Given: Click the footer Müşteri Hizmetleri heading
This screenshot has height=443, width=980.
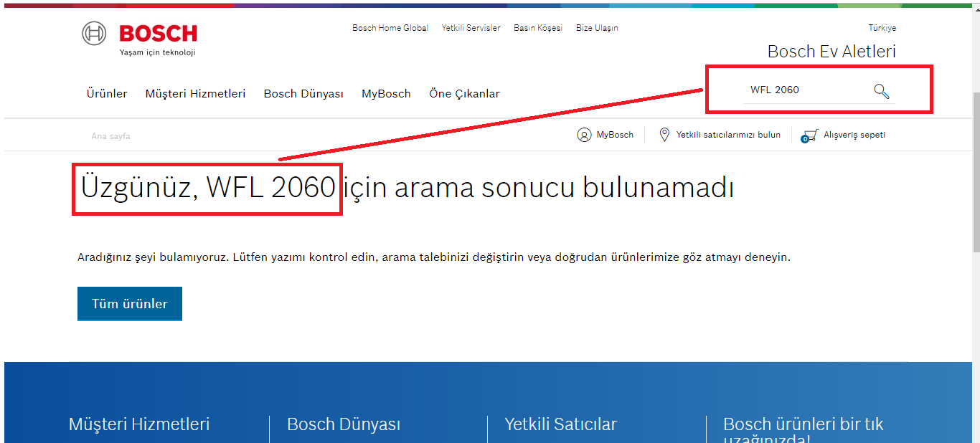Looking at the screenshot, I should pos(139,424).
